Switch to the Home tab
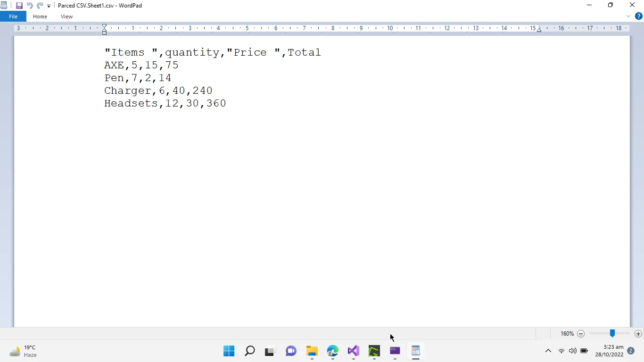Screen dimensions: 644x362 pyautogui.click(x=40, y=16)
